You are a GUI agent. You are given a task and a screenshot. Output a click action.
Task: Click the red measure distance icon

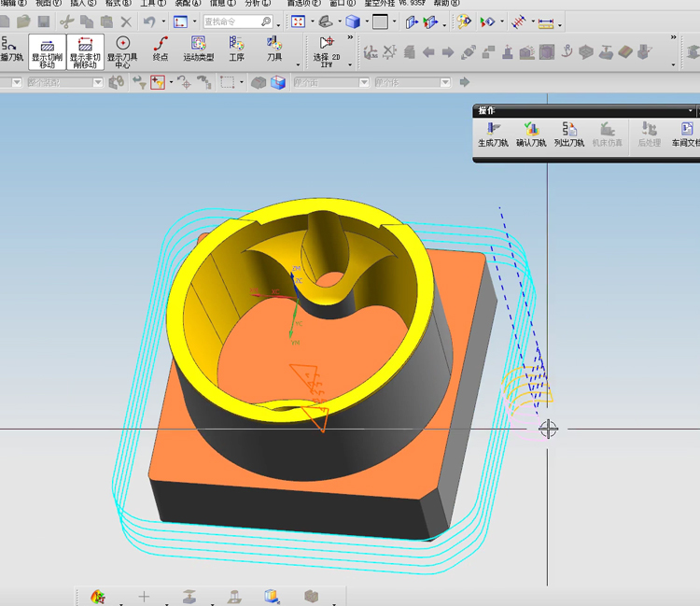coord(518,21)
